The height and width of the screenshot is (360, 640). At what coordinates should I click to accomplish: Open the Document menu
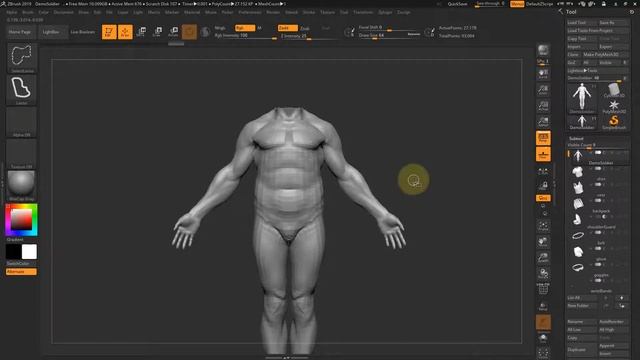pyautogui.click(x=64, y=12)
